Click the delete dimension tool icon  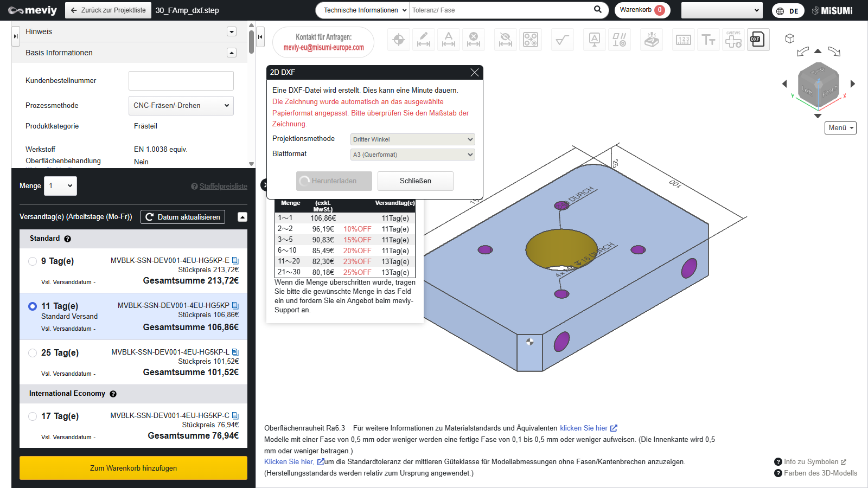pos(474,40)
